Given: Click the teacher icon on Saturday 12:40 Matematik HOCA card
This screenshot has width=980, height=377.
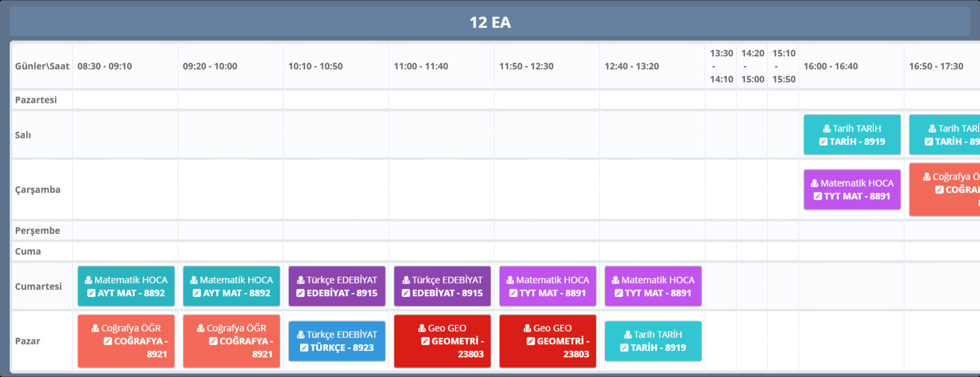Looking at the screenshot, I should pos(616,280).
